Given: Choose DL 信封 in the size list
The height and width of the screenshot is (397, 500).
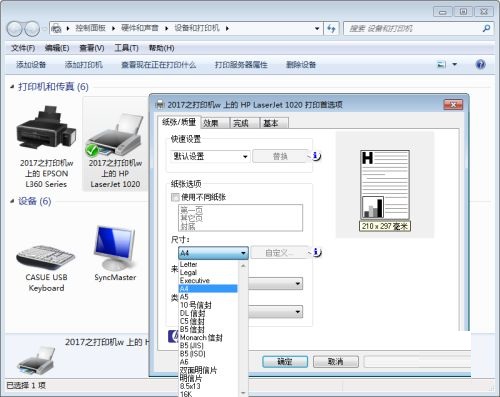Looking at the screenshot, I should [209, 313].
